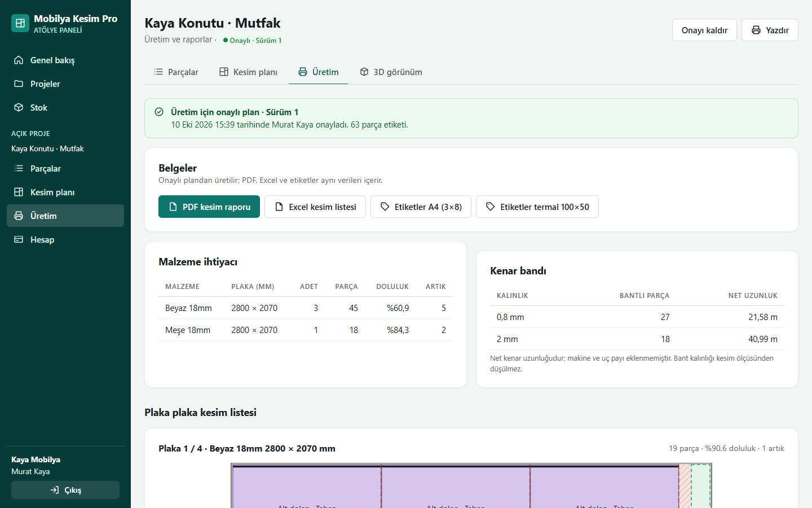Click the Plaka plaka kesim listesi heading
Viewport: 812px width, 508px height.
click(200, 413)
